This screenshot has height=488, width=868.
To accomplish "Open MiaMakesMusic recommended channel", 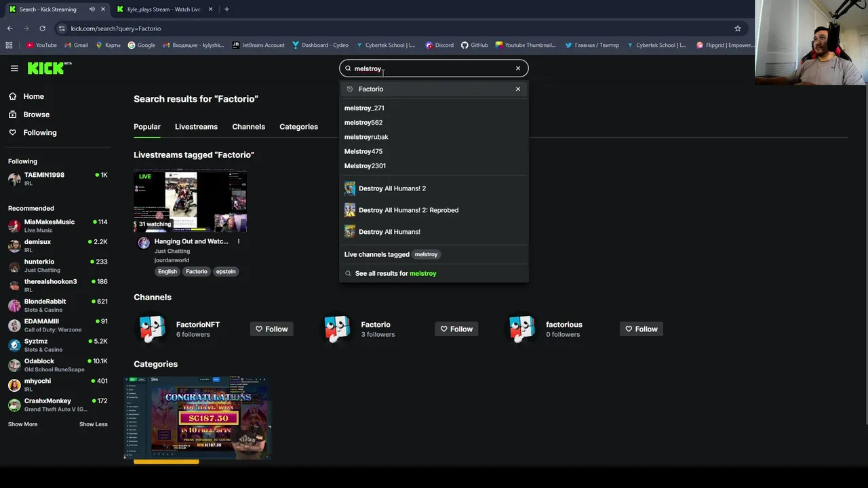I will [x=58, y=226].
